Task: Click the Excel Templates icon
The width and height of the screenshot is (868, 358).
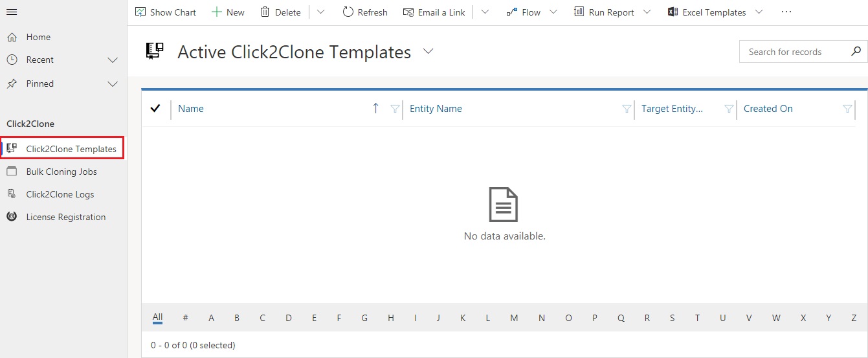Action: point(673,12)
